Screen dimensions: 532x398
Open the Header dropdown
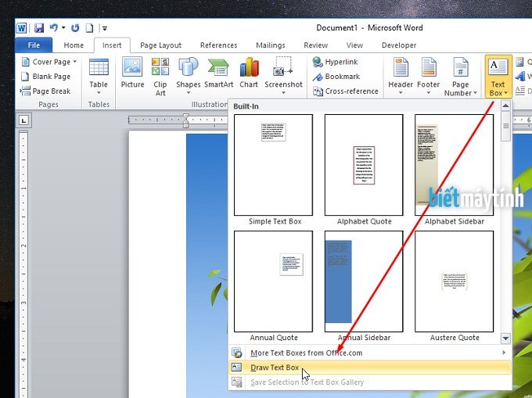[401, 77]
